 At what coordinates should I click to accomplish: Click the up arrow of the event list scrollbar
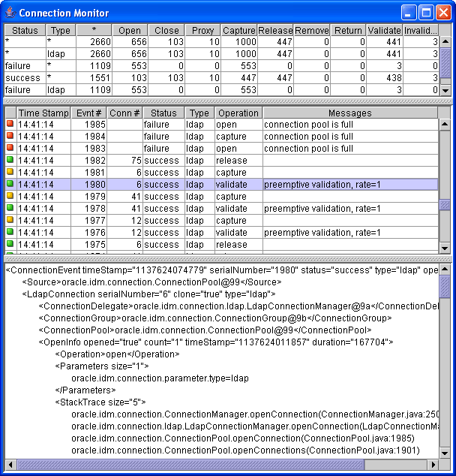click(445, 124)
